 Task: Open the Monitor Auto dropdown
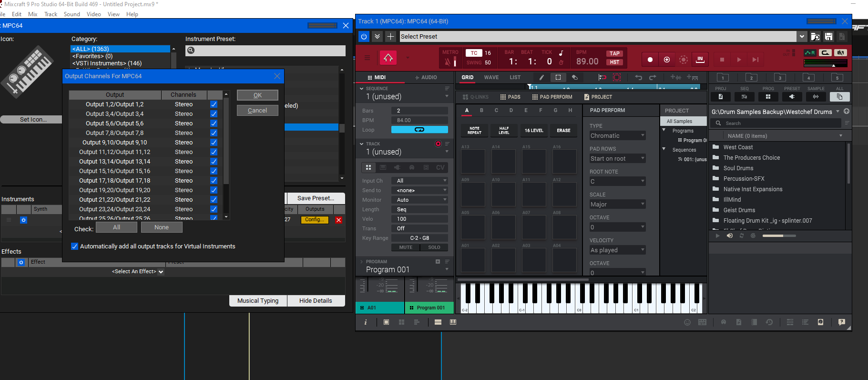point(419,200)
